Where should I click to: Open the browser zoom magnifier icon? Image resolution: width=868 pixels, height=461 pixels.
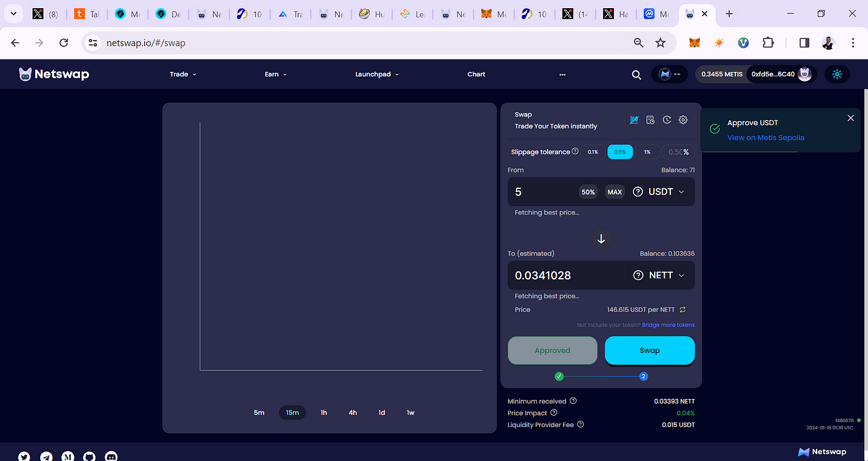tap(639, 43)
